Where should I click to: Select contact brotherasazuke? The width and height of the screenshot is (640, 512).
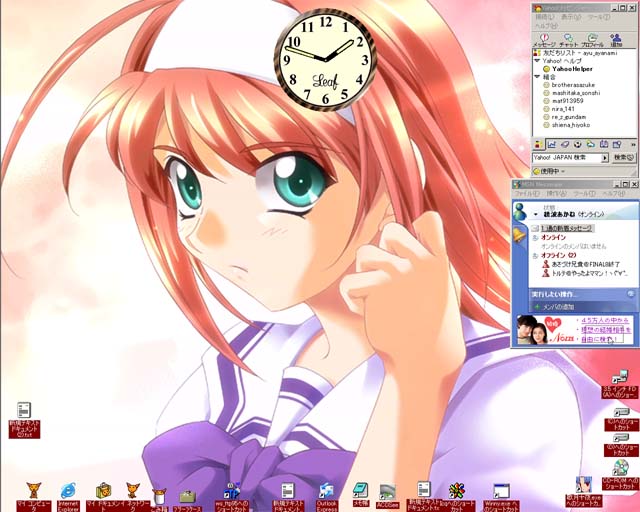pyautogui.click(x=569, y=85)
